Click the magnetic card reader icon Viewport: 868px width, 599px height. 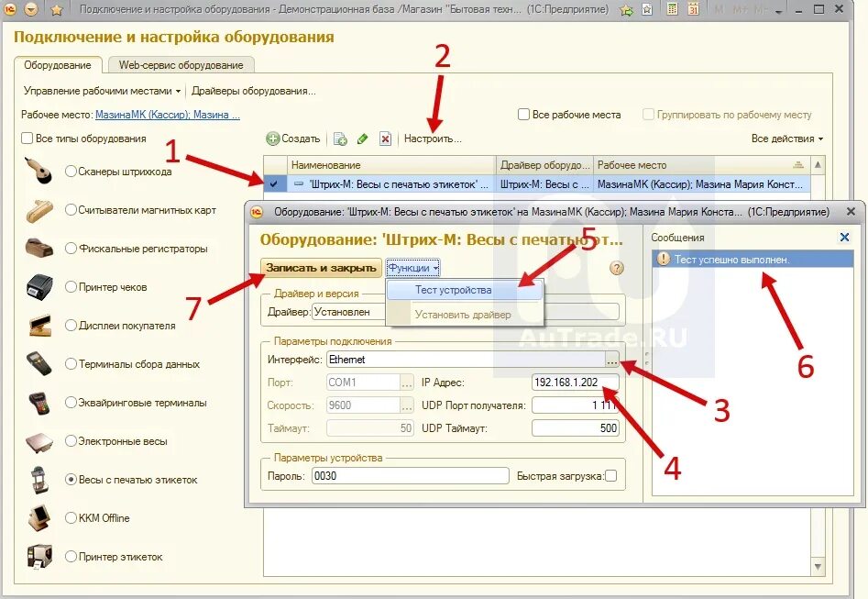click(38, 210)
